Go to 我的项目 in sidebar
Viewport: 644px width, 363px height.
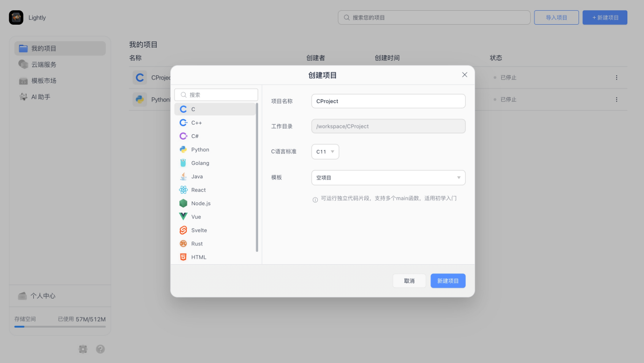[60, 48]
